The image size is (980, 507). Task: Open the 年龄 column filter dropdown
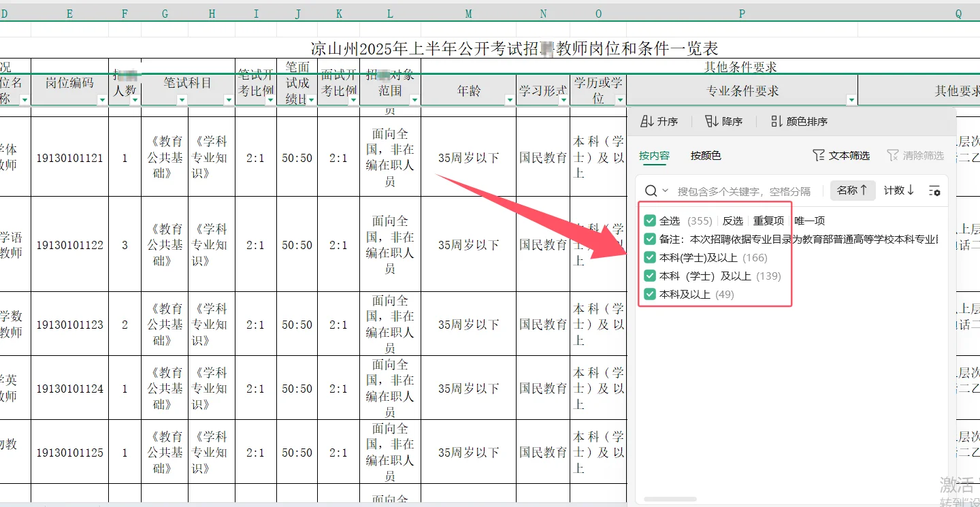point(510,99)
